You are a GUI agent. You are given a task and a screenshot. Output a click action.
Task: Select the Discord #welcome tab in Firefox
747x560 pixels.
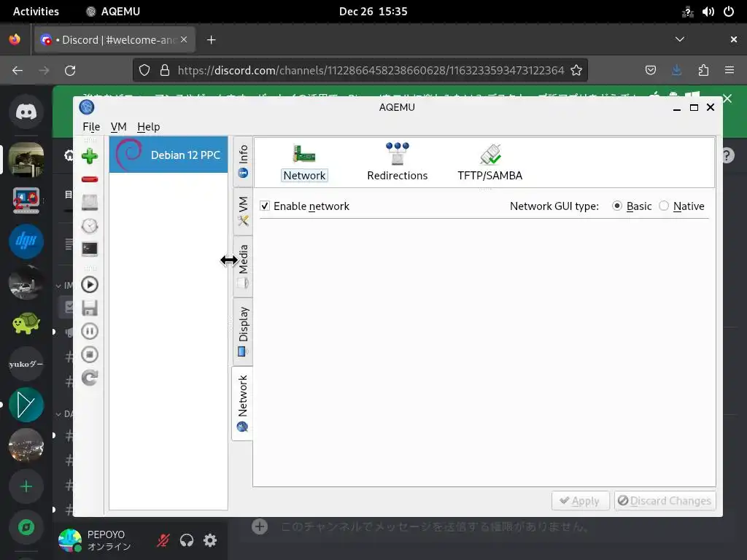(x=115, y=40)
